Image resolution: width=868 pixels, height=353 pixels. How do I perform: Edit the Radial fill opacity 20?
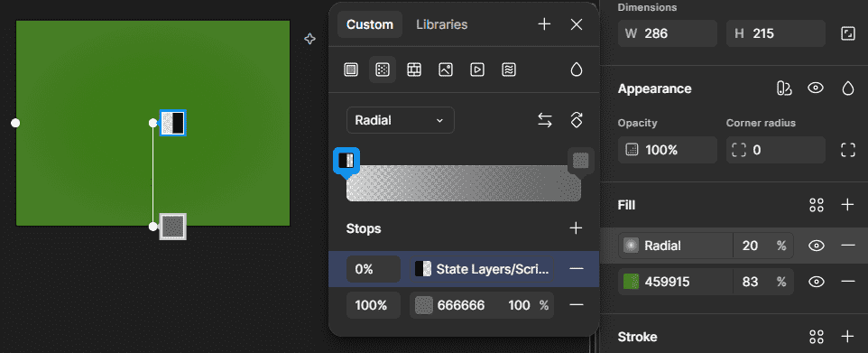(750, 246)
